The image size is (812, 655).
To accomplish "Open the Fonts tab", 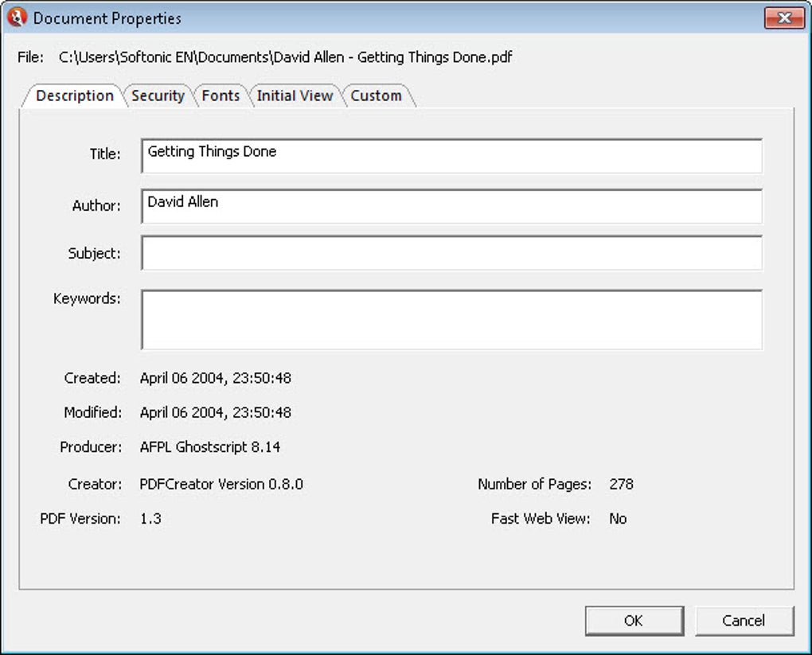I will point(221,96).
